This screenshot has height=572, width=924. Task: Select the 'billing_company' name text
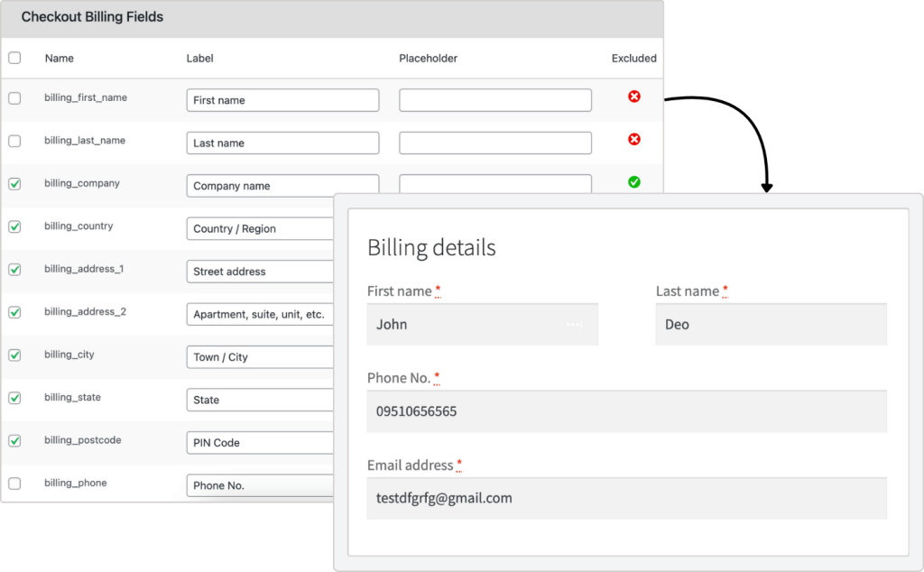pyautogui.click(x=82, y=183)
